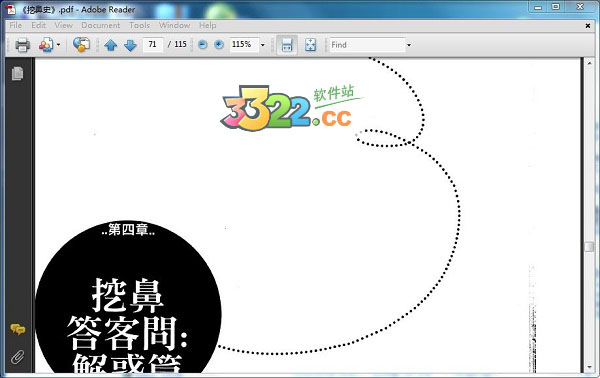Viewport: 600px width, 378px height.
Task: Open the Find options dropdown arrow
Action: [x=409, y=45]
